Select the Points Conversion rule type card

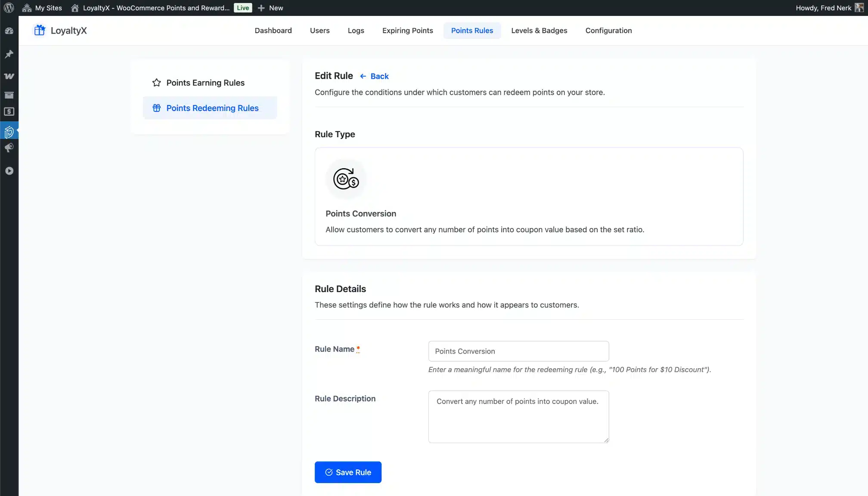click(529, 197)
